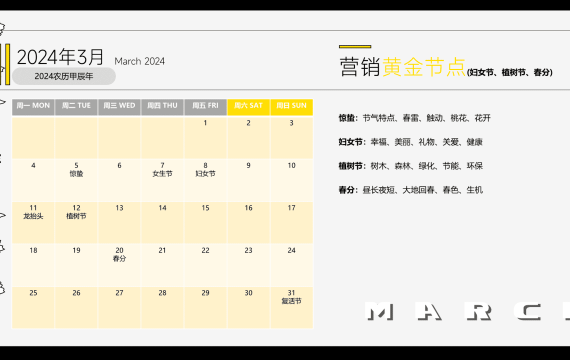Click the large letter R in MARCH
The height and width of the screenshot is (360, 570).
[x=478, y=312]
